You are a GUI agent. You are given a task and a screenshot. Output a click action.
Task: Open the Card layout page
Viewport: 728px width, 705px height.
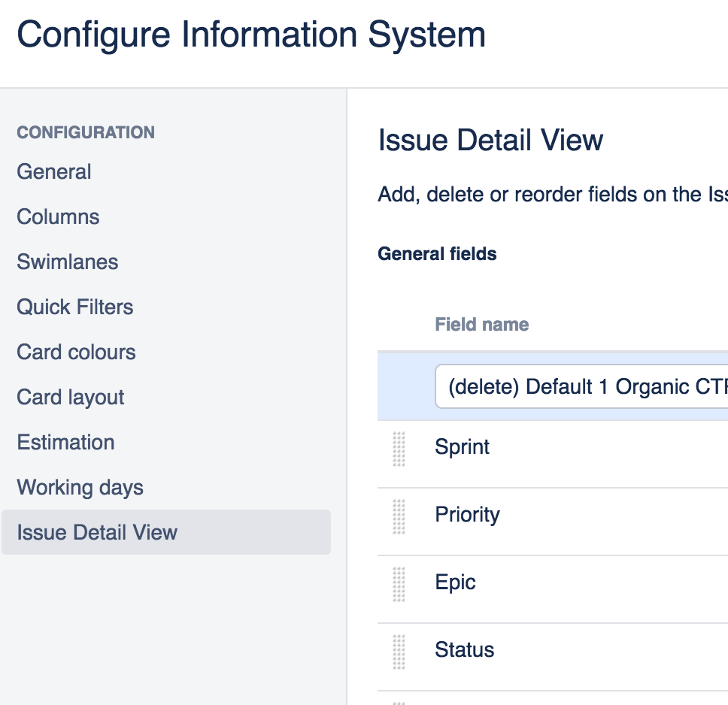click(x=71, y=398)
